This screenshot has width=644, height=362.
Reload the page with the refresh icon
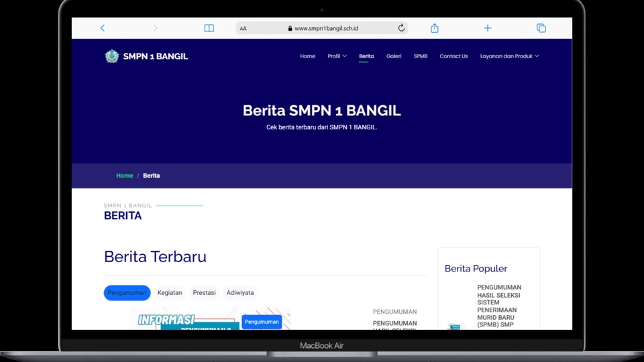tap(401, 28)
